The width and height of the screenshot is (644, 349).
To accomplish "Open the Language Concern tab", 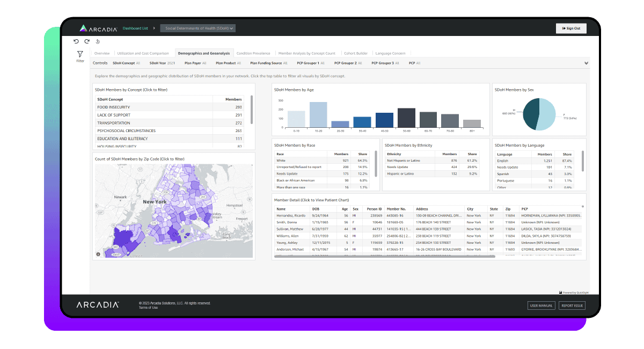I will pos(391,53).
